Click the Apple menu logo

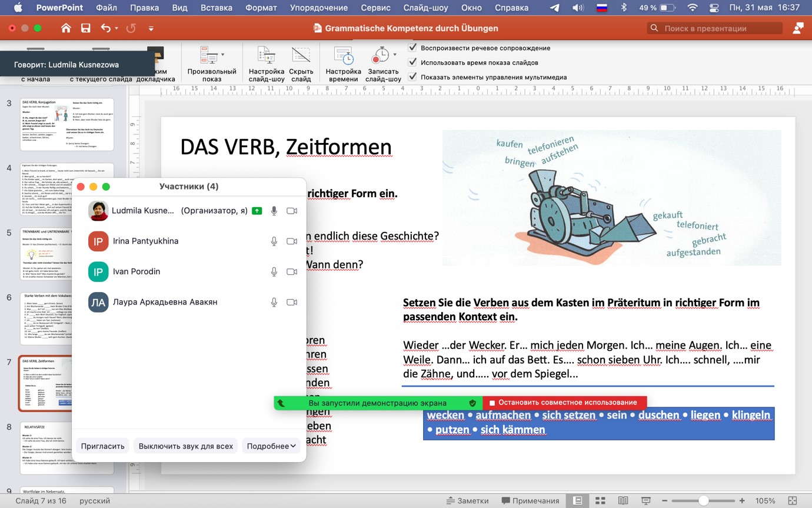click(x=17, y=8)
